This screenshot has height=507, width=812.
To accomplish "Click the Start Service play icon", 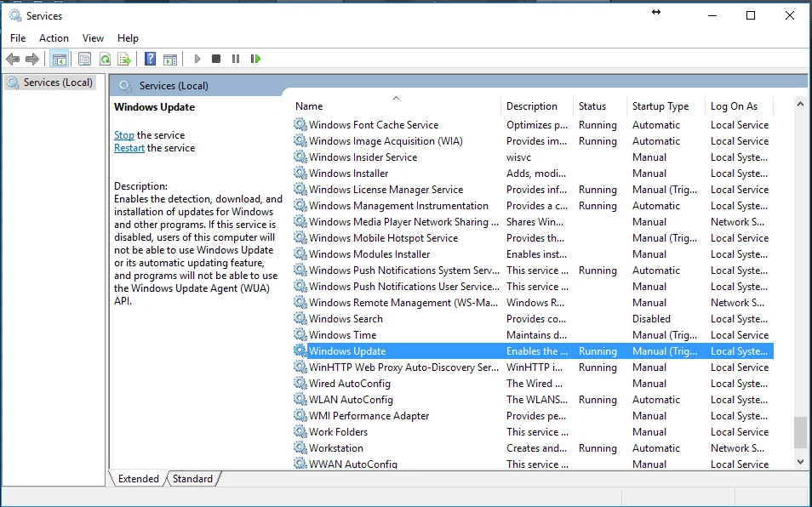I will (197, 59).
